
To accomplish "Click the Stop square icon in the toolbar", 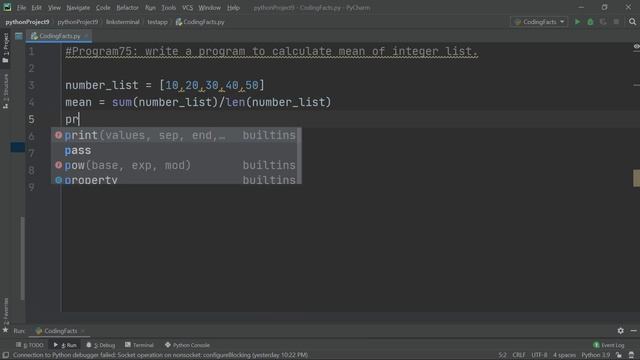I will pos(616,22).
